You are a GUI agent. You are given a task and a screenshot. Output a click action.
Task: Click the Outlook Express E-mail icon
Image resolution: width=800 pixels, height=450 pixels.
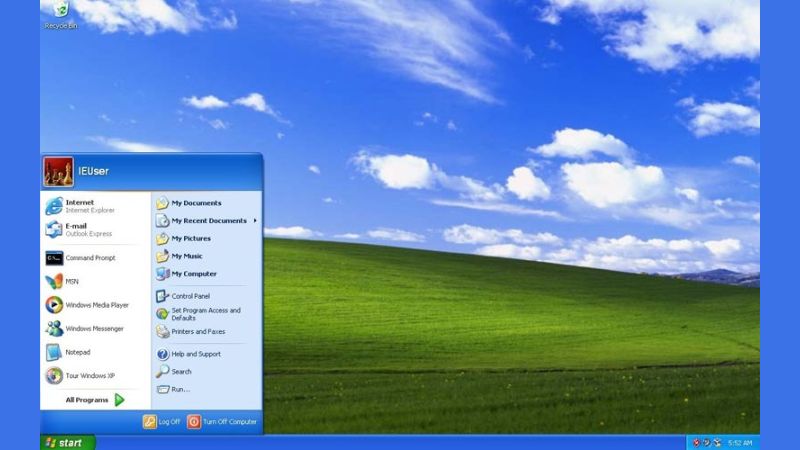pyautogui.click(x=54, y=230)
